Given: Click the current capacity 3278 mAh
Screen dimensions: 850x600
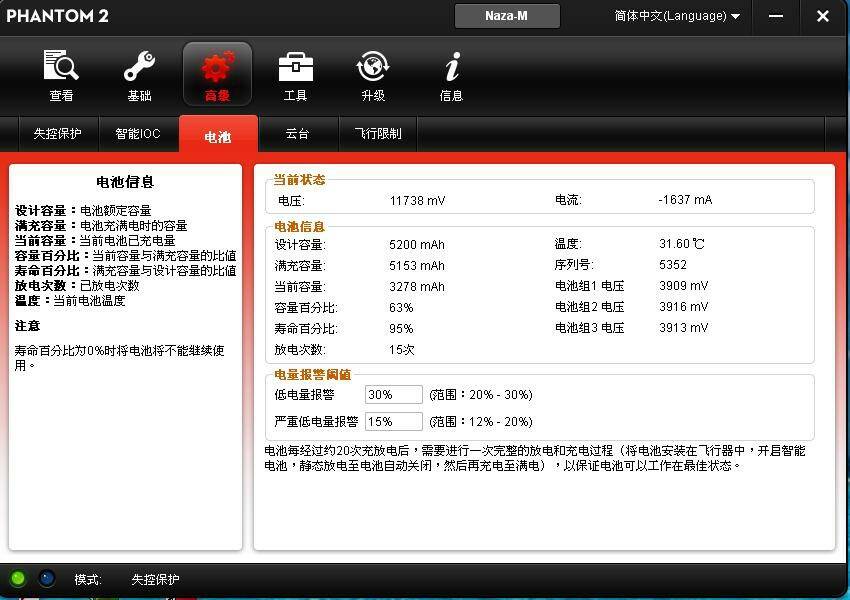Looking at the screenshot, I should pyautogui.click(x=417, y=287).
